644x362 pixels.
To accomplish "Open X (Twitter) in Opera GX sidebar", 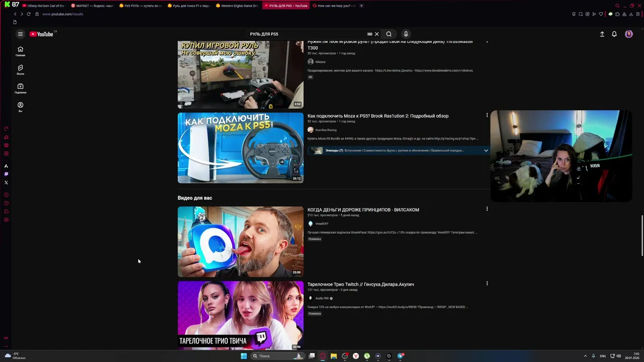I will 6,183.
